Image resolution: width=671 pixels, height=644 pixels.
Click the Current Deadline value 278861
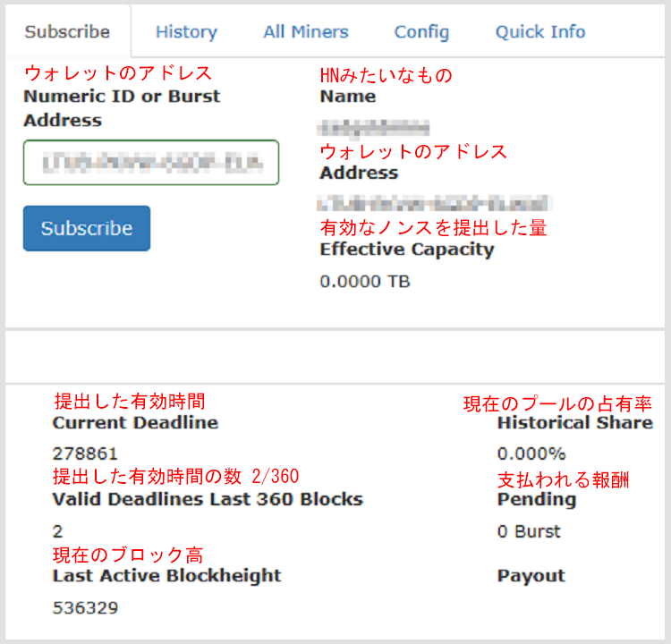85,453
